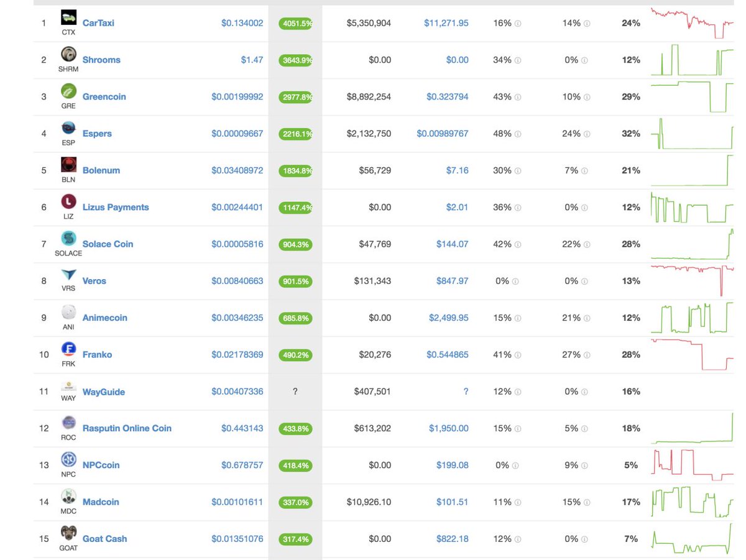Click the Greencoin GRE leaf logo
746x560 pixels.
tap(68, 91)
